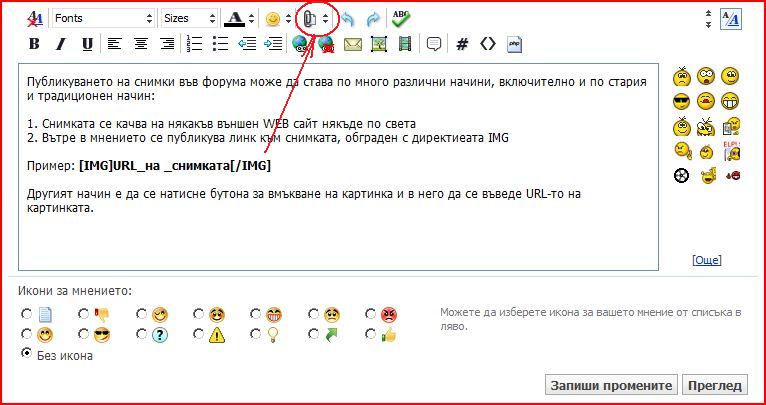Viewport: 766px width, 405px height.
Task: Insert video using filmstrip icon
Action: 404,44
